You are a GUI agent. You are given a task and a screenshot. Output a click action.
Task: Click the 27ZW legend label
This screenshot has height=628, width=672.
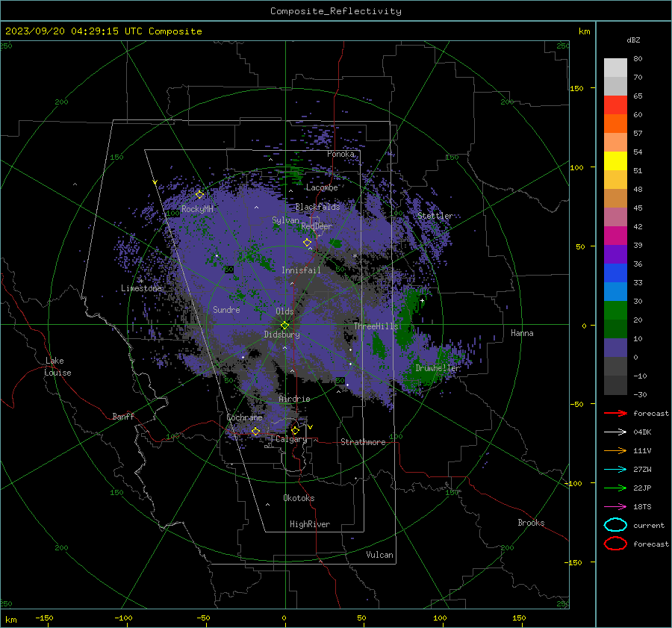[642, 470]
